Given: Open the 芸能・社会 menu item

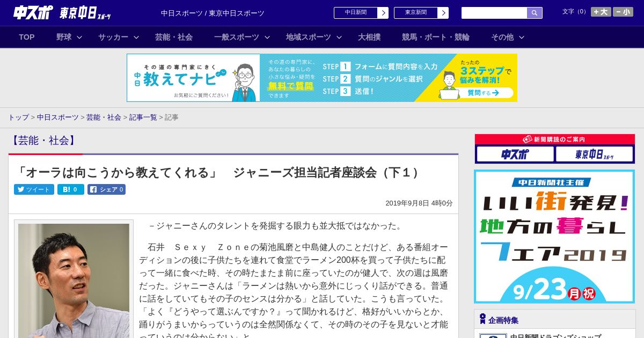Looking at the screenshot, I should pos(174,37).
